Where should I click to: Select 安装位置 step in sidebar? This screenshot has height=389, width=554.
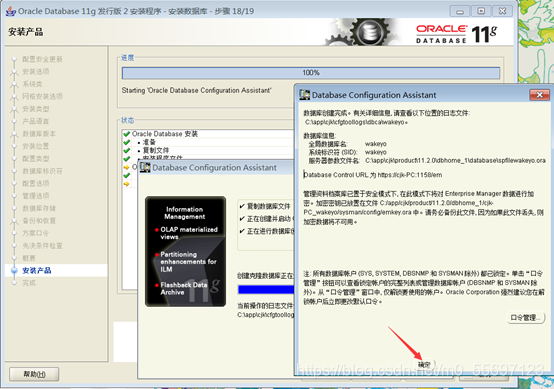pyautogui.click(x=36, y=146)
